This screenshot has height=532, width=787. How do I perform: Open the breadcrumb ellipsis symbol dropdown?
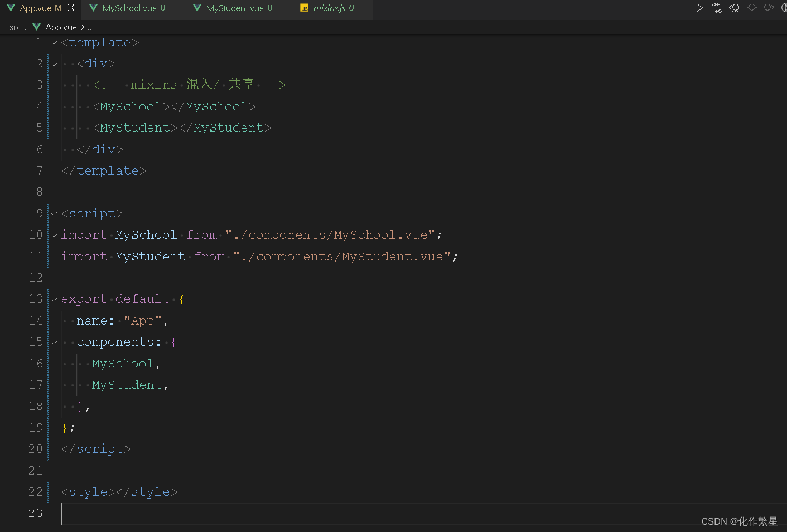coord(90,27)
